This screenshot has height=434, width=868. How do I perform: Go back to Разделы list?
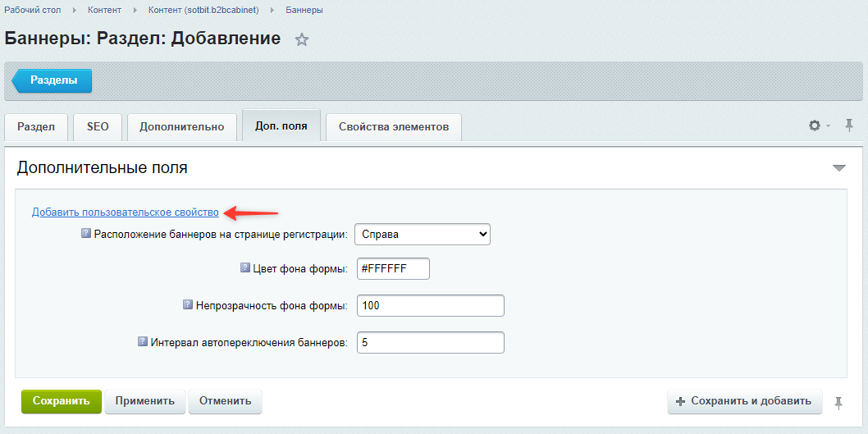[x=52, y=81]
